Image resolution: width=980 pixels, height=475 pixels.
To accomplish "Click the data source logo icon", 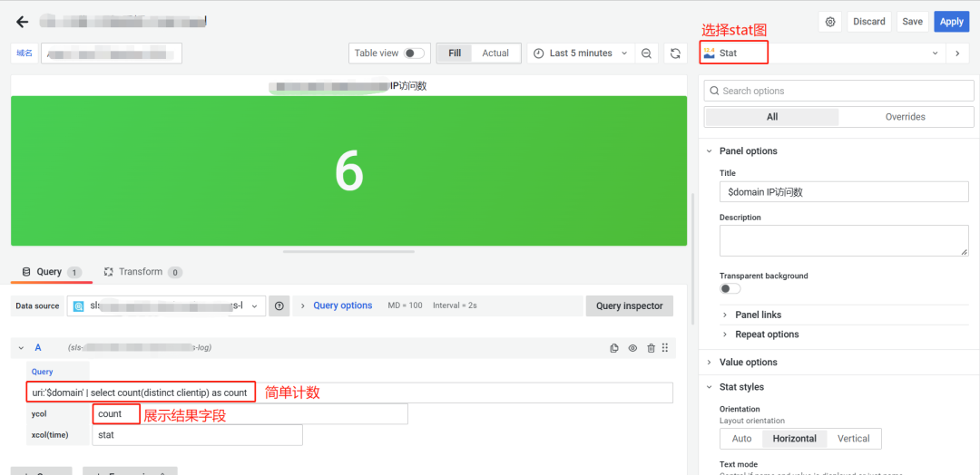I will [79, 306].
